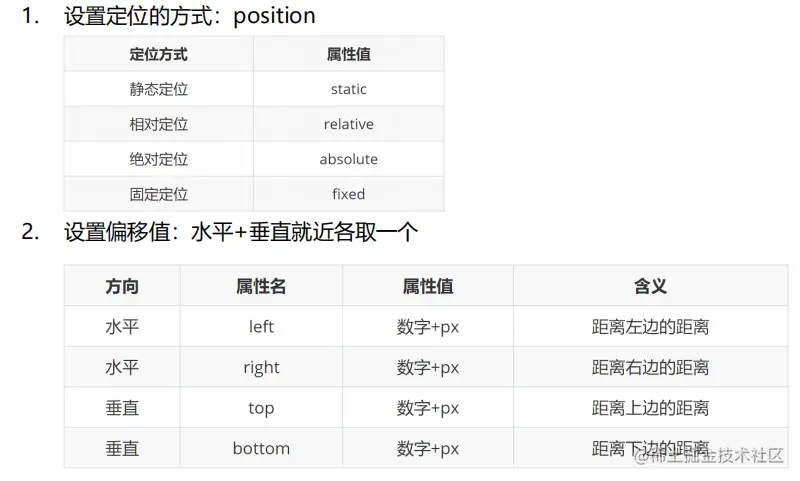Click the 'bottom' property name cell
The height and width of the screenshot is (481, 800).
pyautogui.click(x=261, y=448)
